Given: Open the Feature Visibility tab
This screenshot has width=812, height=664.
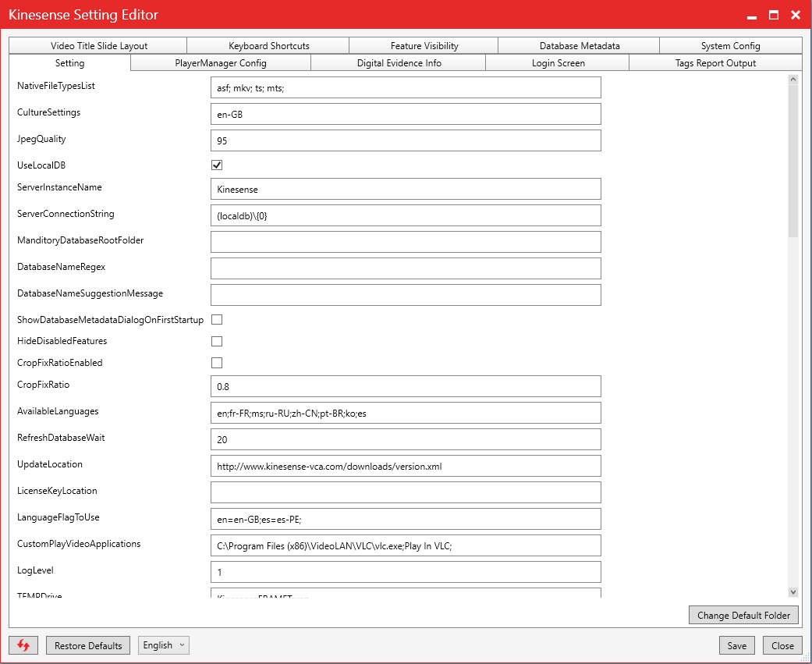Looking at the screenshot, I should [424, 46].
